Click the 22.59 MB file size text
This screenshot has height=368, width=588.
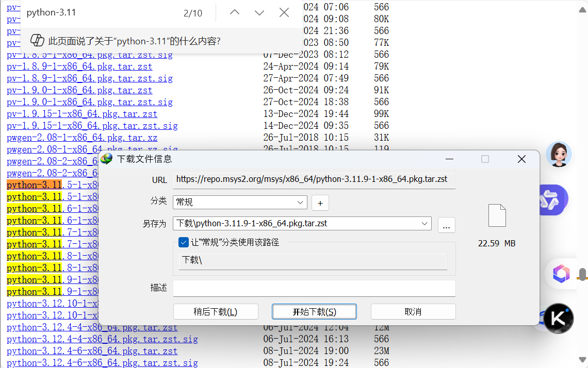point(497,244)
